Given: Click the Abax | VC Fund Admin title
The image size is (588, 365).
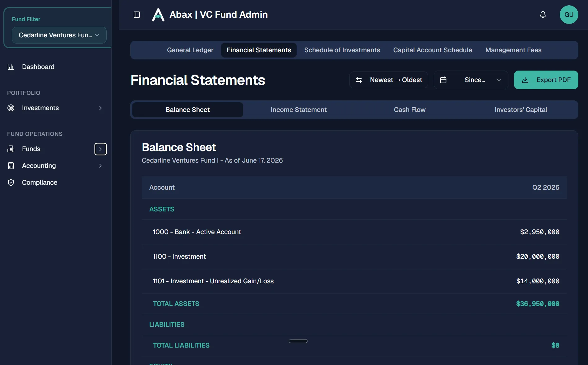Looking at the screenshot, I should pos(218,15).
